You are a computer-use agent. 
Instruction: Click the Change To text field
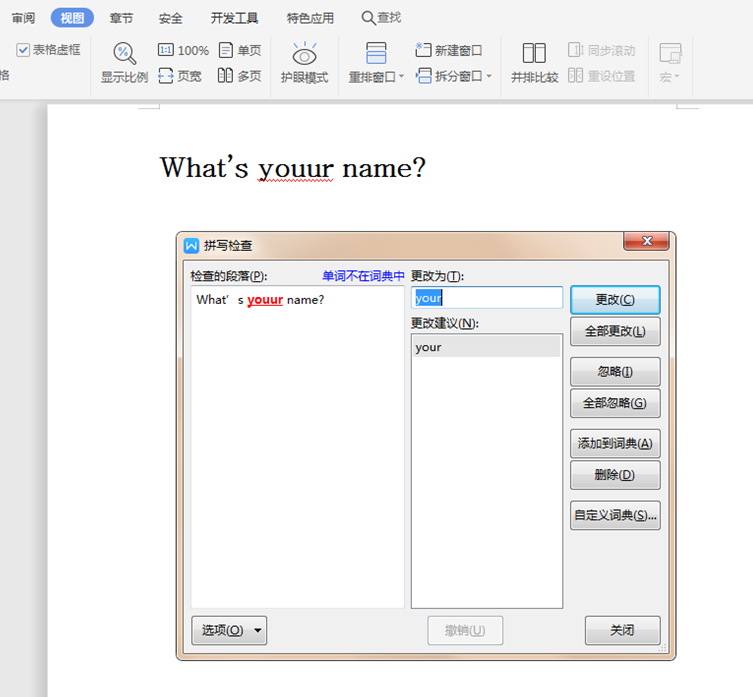tap(486, 298)
